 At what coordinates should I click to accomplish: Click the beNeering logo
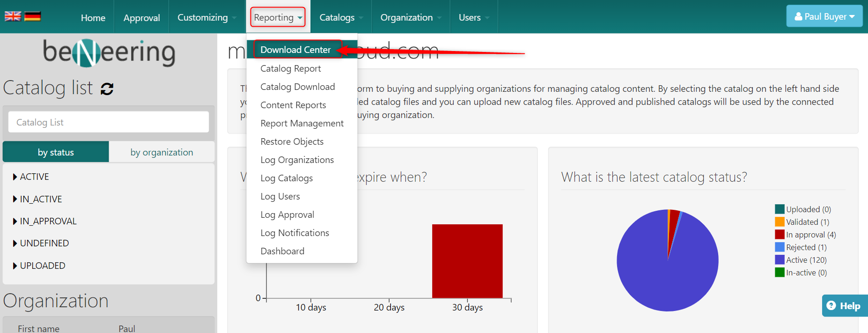109,52
